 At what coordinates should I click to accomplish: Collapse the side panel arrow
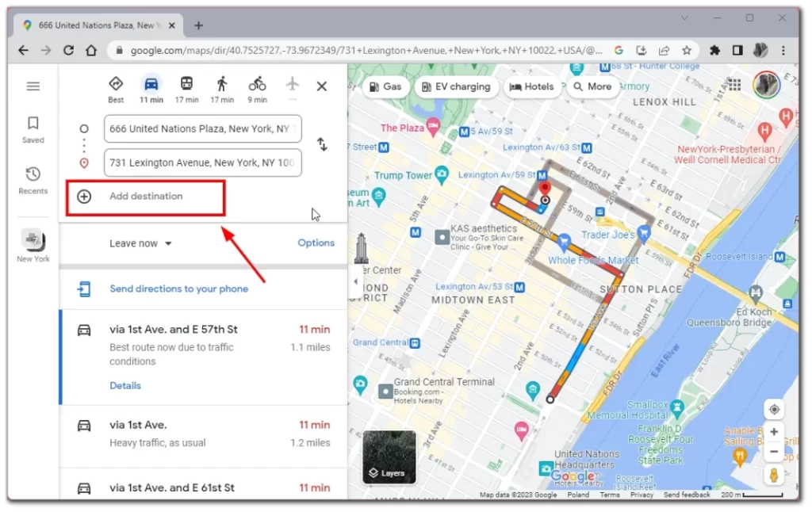pyautogui.click(x=355, y=281)
